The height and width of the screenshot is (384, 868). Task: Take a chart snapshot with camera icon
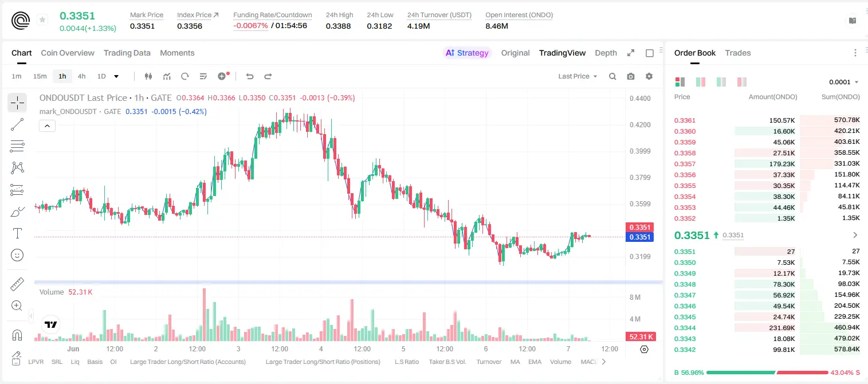[631, 76]
